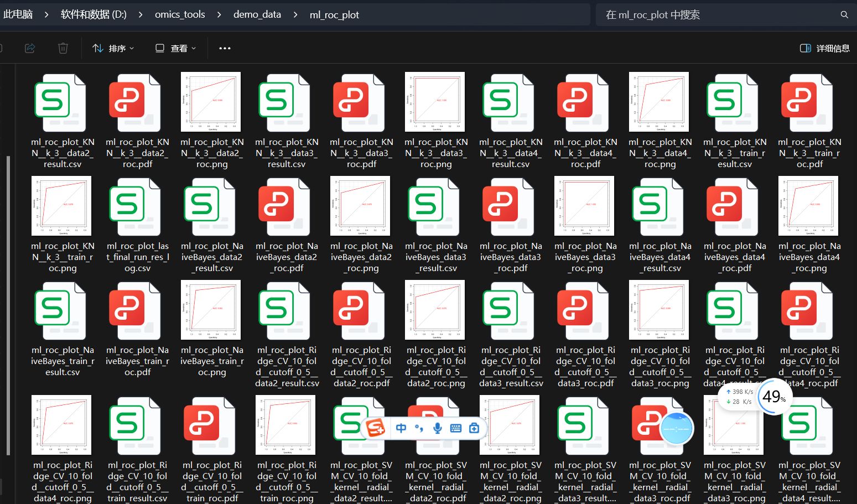Viewport: 857px width, 504px height.
Task: Select ml_roc_plot_KNN__k_3__data4_roc.pdf file icon
Action: tap(584, 103)
